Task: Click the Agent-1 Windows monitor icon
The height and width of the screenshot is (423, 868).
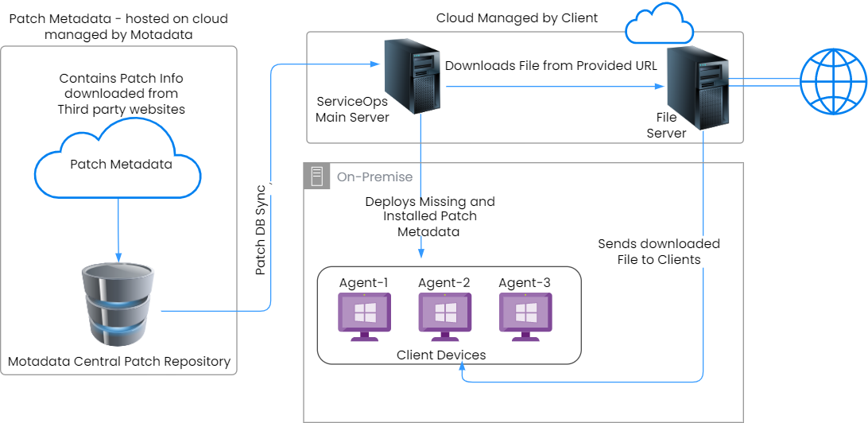Action: [x=364, y=316]
